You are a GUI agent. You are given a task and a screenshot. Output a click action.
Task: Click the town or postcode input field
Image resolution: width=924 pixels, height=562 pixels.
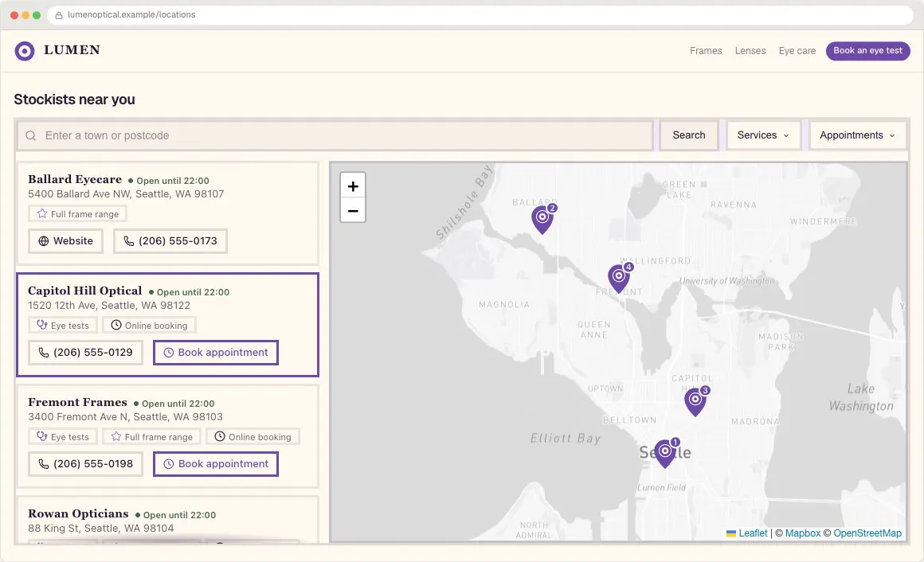click(335, 135)
